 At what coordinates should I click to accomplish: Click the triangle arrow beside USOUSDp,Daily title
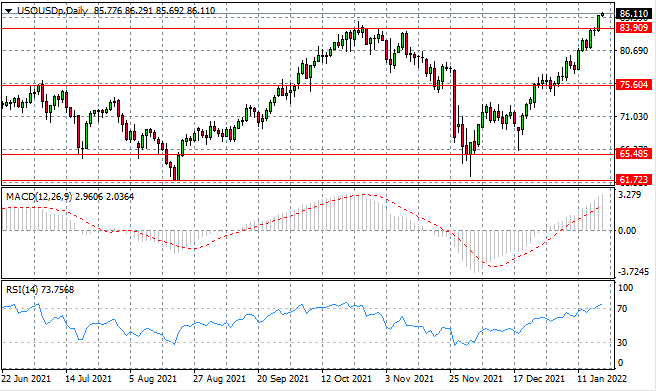[9, 11]
